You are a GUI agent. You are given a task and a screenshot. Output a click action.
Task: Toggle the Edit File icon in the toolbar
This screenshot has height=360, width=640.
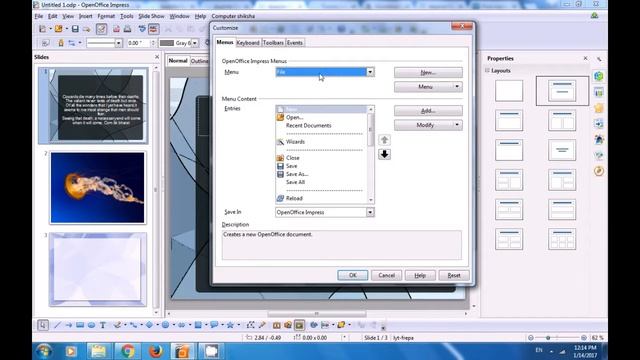click(x=101, y=29)
